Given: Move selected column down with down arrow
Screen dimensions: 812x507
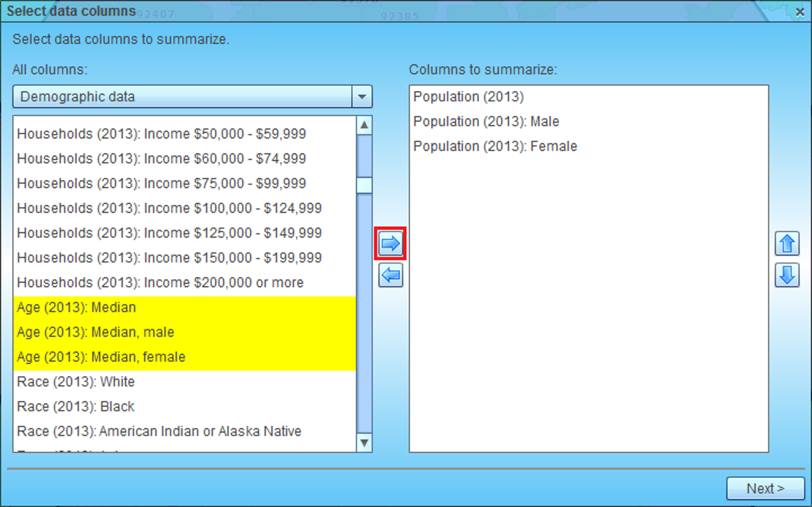Looking at the screenshot, I should point(787,275).
